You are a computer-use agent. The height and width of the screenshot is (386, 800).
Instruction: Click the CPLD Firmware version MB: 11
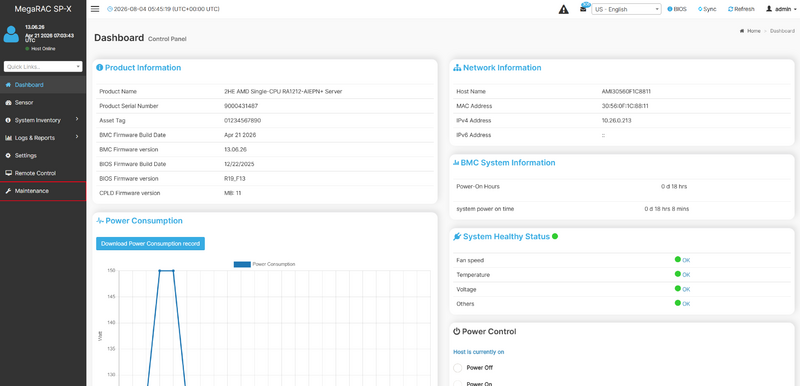[x=233, y=193]
